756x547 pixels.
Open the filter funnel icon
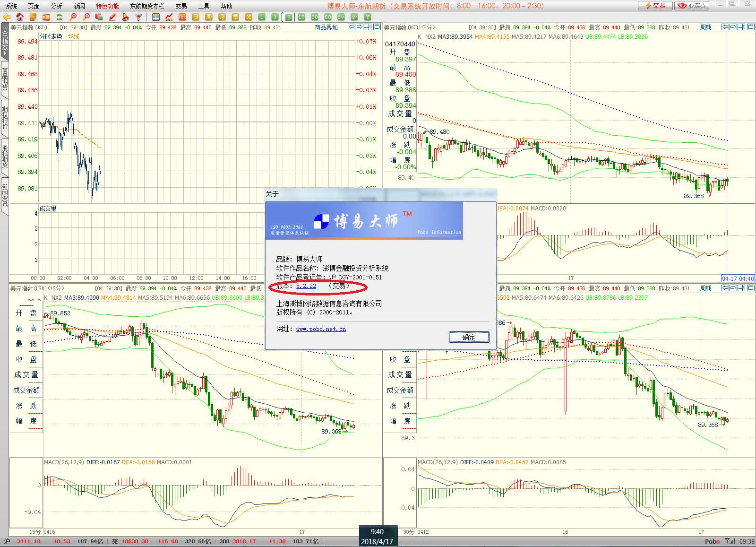(139, 17)
